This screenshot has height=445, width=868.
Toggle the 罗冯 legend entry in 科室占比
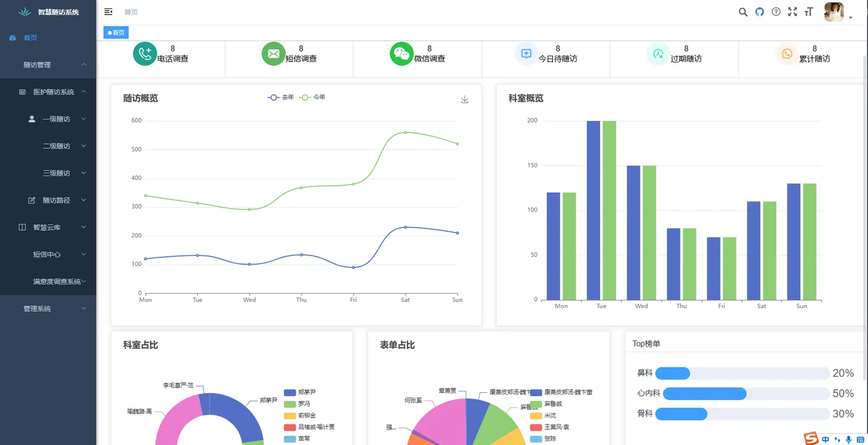coord(300,404)
